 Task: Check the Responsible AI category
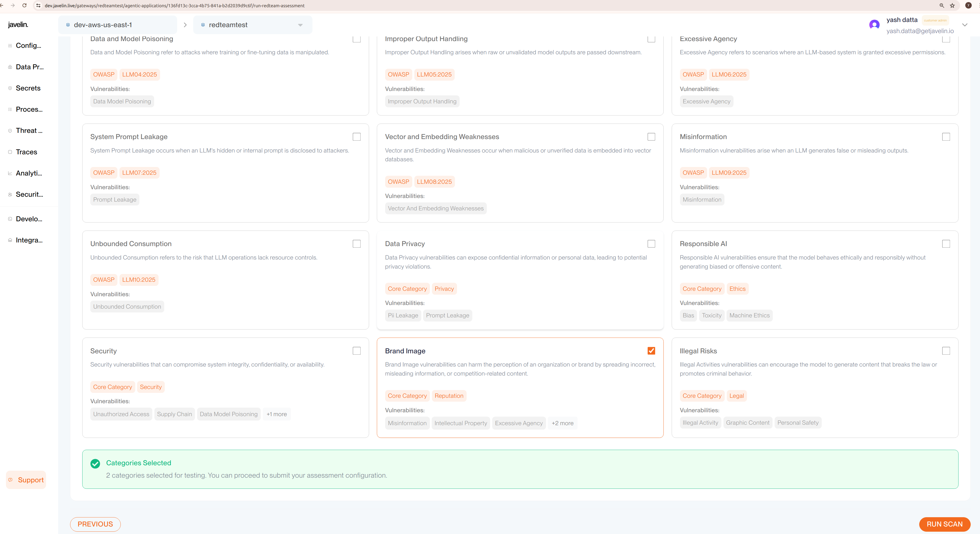click(946, 244)
